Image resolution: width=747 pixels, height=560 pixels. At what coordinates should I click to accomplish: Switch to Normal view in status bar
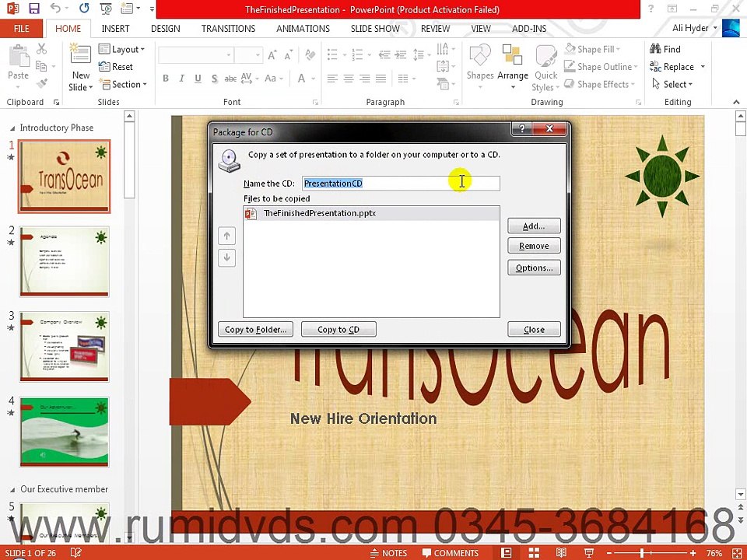507,552
